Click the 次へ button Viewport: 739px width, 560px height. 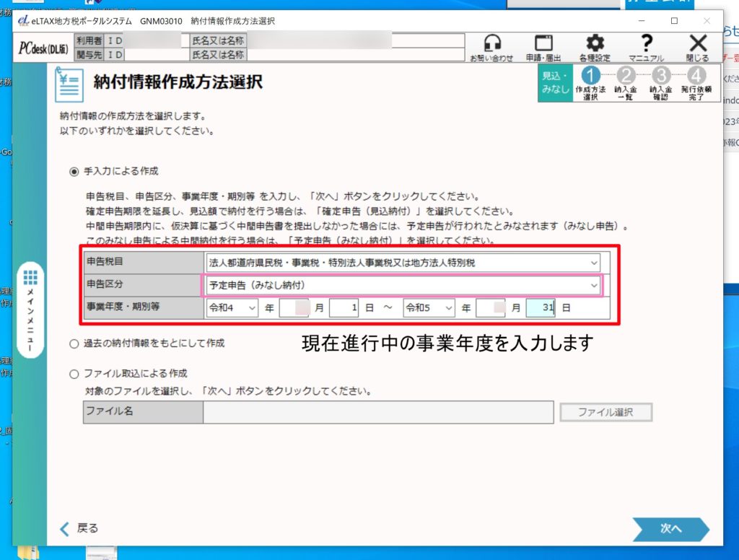(x=670, y=529)
